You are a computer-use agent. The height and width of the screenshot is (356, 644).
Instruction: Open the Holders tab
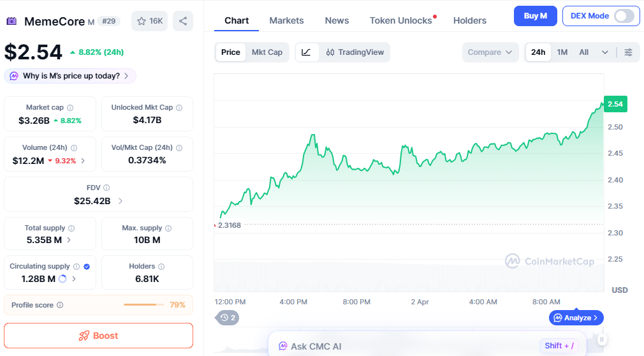[470, 20]
